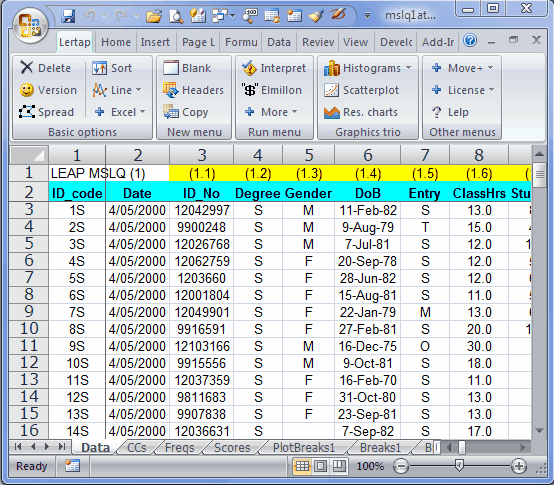Open the PlotBreaks1 worksheet tab
Image resolution: width=554 pixels, height=485 pixels.
pos(303,448)
